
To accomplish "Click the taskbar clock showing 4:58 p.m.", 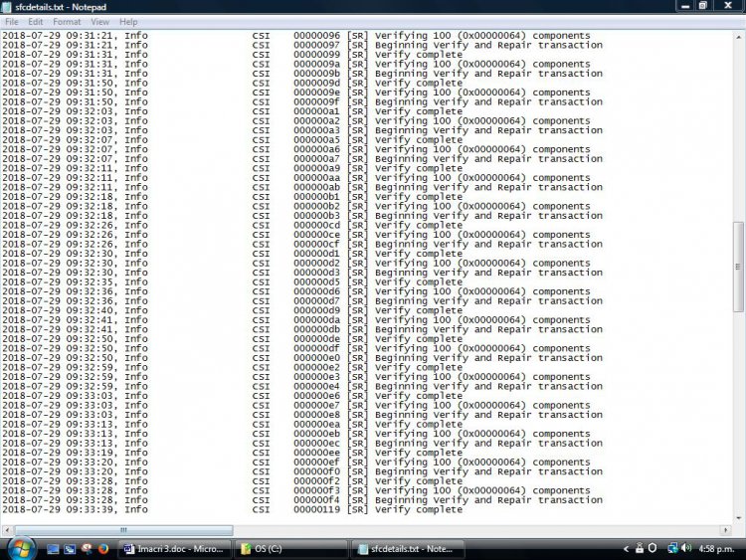I will [x=717, y=548].
